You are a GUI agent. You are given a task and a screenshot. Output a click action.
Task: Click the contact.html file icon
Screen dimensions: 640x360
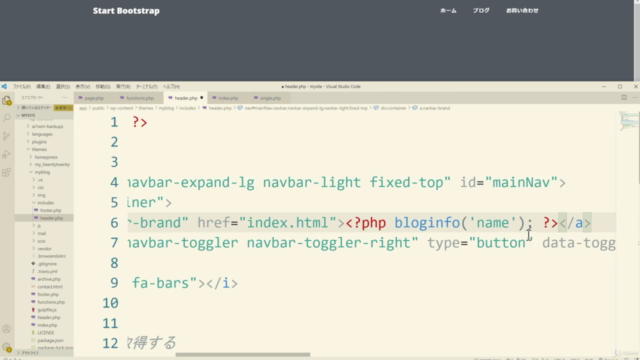coord(33,287)
